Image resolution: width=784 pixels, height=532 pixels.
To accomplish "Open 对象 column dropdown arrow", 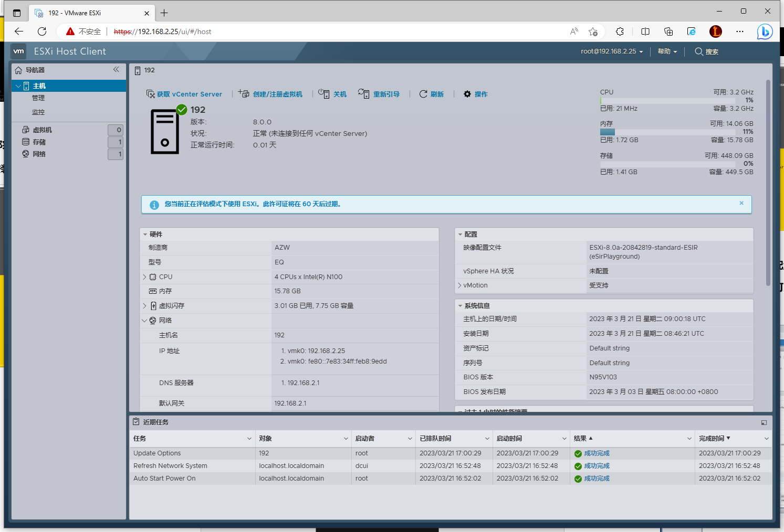I will click(x=346, y=439).
